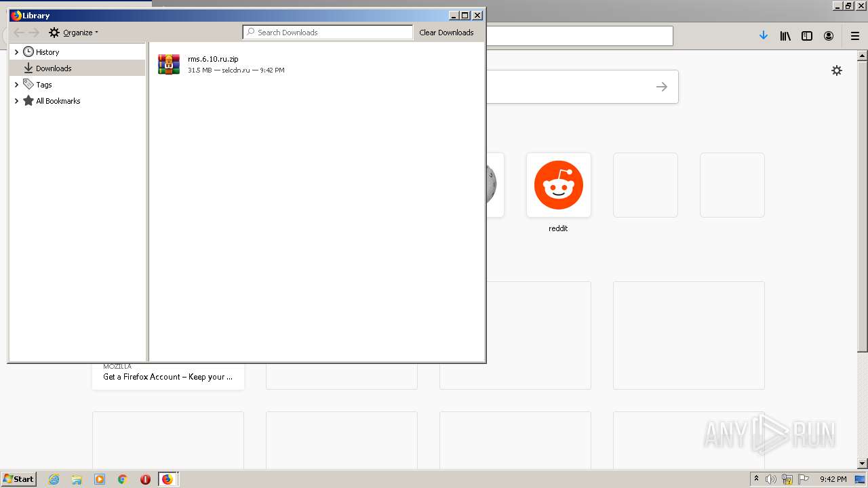
Task: Expand the All Bookmarks node
Action: tap(16, 101)
